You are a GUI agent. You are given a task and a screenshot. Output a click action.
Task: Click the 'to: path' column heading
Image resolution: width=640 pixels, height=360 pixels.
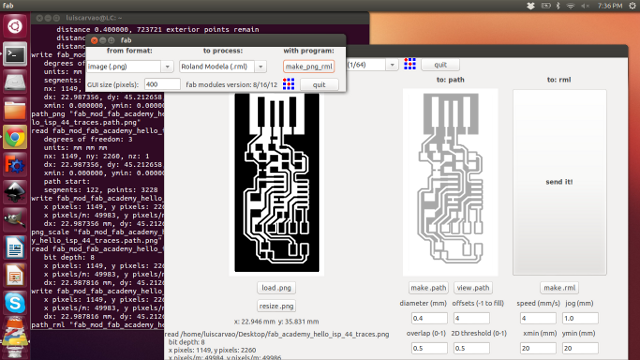click(x=450, y=80)
